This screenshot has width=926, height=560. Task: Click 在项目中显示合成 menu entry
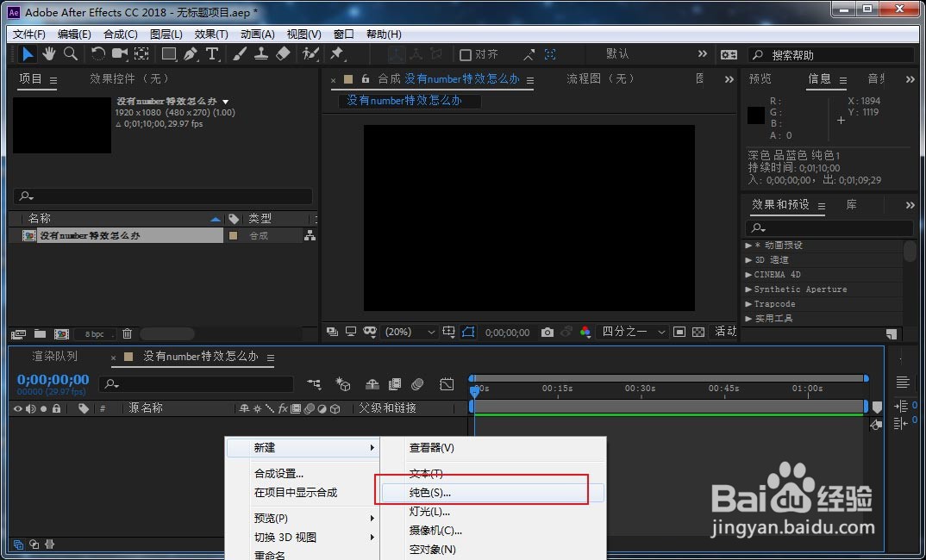[x=296, y=493]
